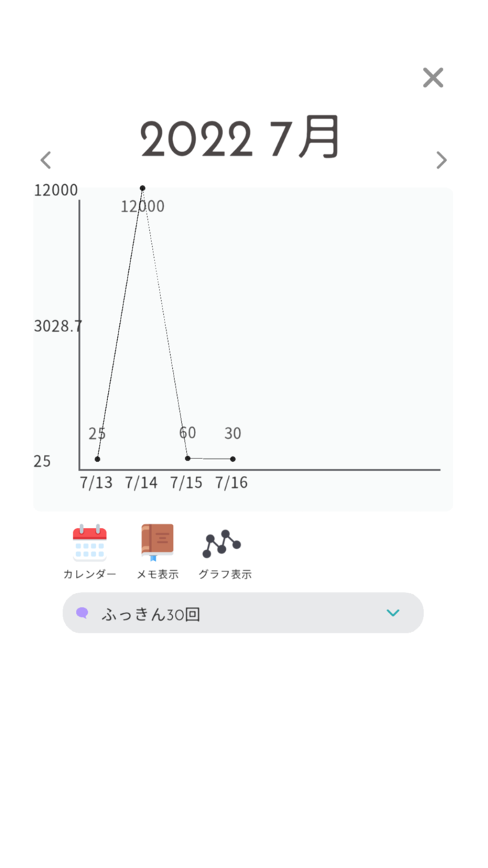This screenshot has width=488, height=868.
Task: Select the 12000 peak data point
Action: click(x=142, y=188)
